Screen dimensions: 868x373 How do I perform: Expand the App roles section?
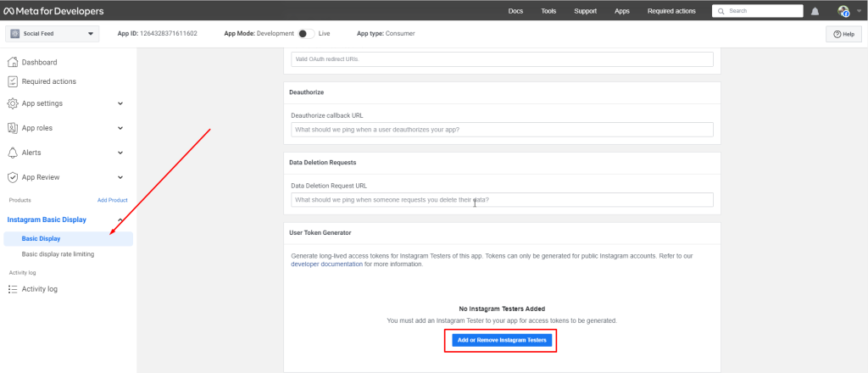[x=120, y=128]
